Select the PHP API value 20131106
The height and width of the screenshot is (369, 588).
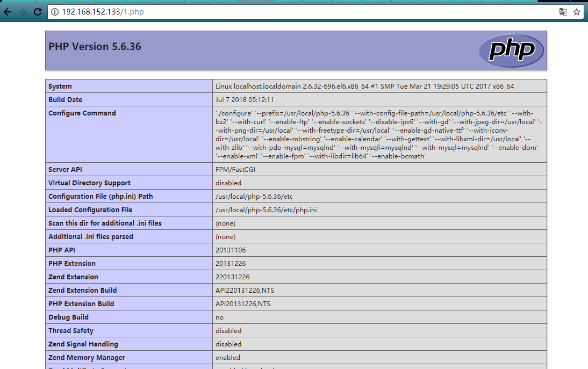point(231,250)
